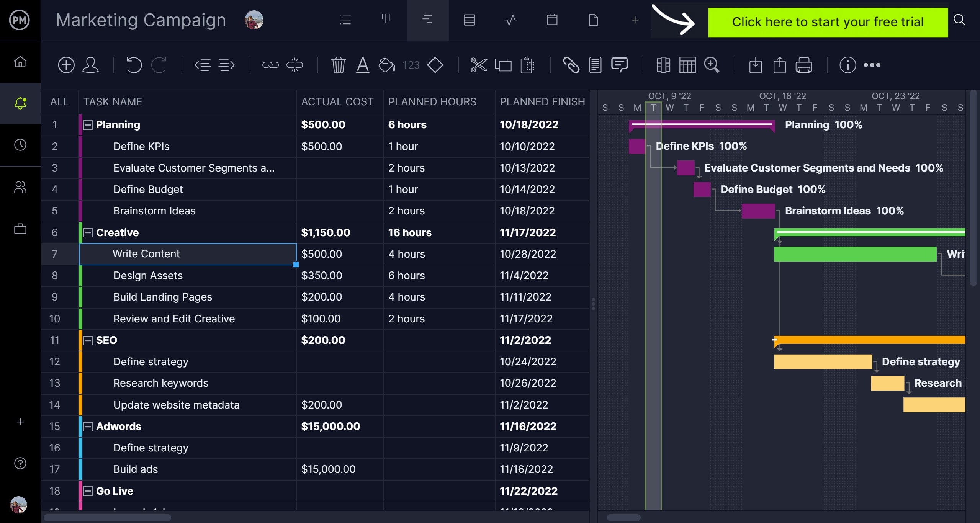Select the Redo icon
Viewport: 980px width, 523px height.
coord(158,64)
